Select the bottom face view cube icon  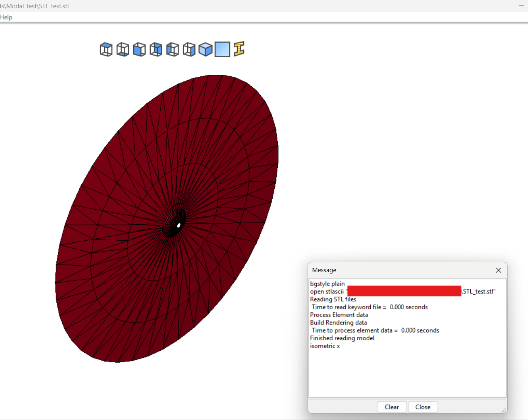[x=123, y=49]
